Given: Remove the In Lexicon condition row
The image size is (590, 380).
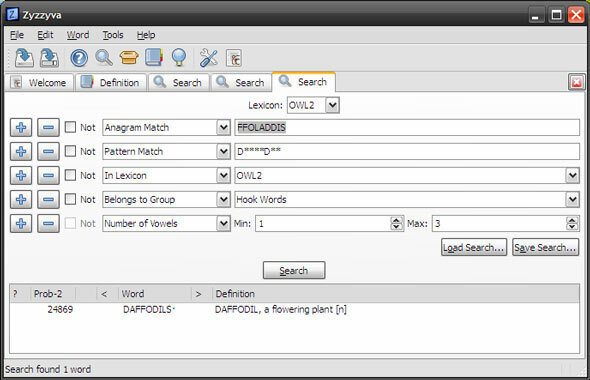Looking at the screenshot, I should pyautogui.click(x=48, y=176).
